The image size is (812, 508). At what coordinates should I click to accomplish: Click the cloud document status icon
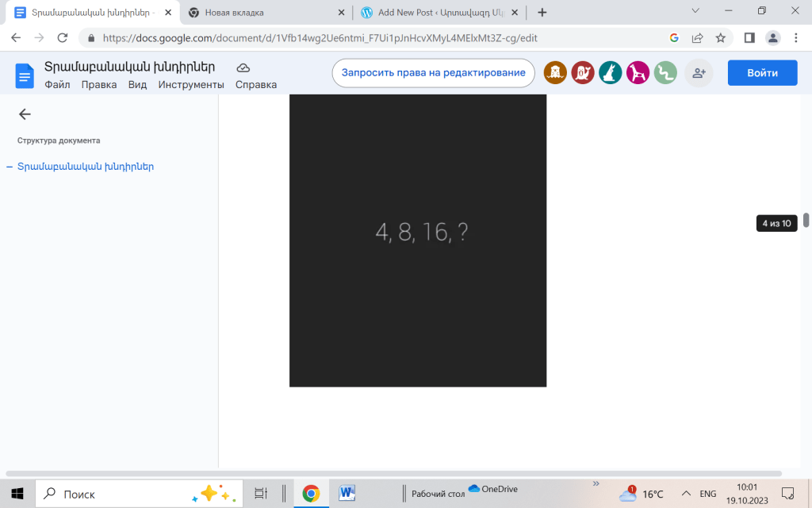[x=243, y=67]
